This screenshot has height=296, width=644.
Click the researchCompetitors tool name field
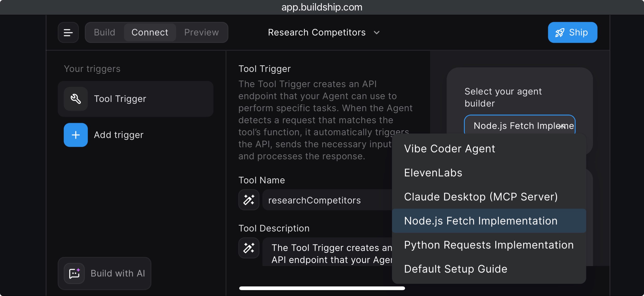click(x=327, y=200)
